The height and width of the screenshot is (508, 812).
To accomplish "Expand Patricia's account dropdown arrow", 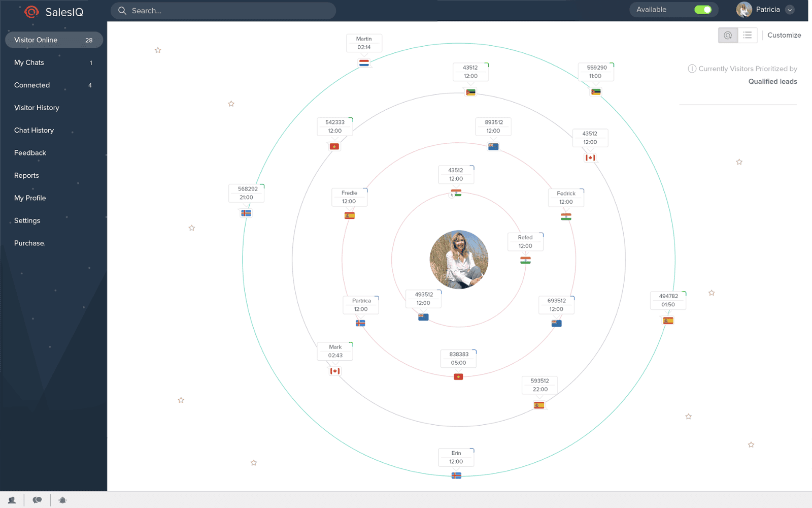I will (x=790, y=10).
